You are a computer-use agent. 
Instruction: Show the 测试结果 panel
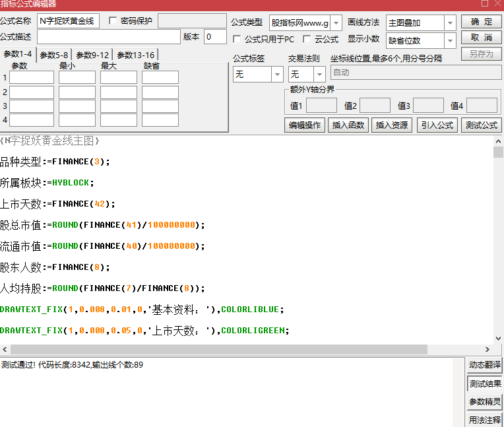coord(485,383)
